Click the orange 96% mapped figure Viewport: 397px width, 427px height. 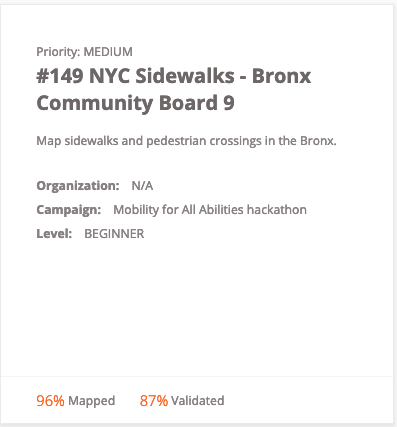pyautogui.click(x=50, y=401)
